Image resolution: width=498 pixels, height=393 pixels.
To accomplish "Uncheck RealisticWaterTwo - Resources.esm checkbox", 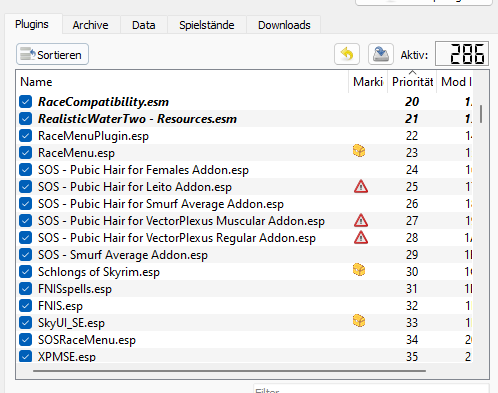I will pos(26,119).
